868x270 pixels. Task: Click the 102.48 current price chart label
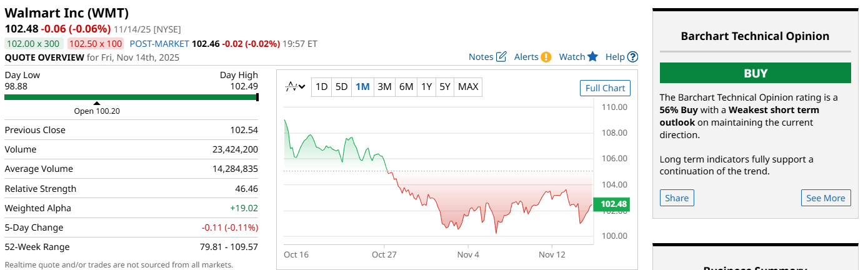[613, 204]
